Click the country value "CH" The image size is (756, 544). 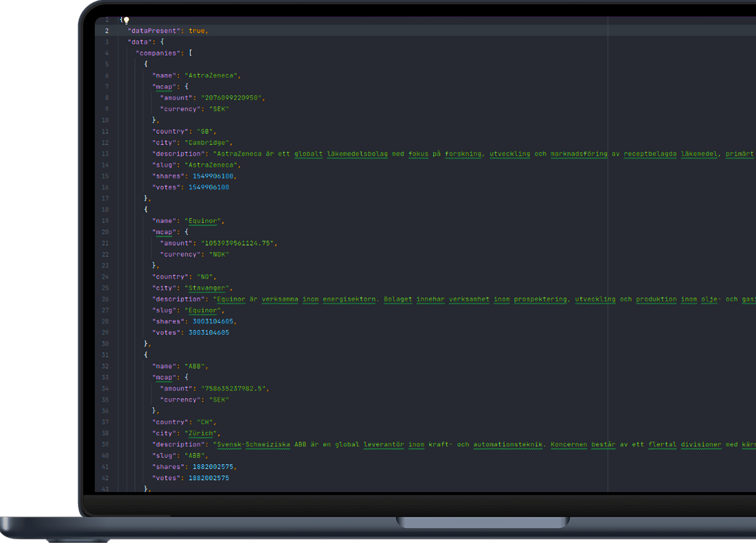point(205,422)
